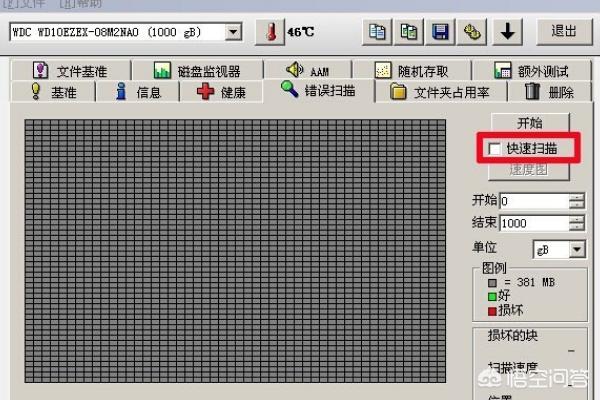Click the 开始 start position input field
The width and height of the screenshot is (600, 400).
[x=533, y=201]
